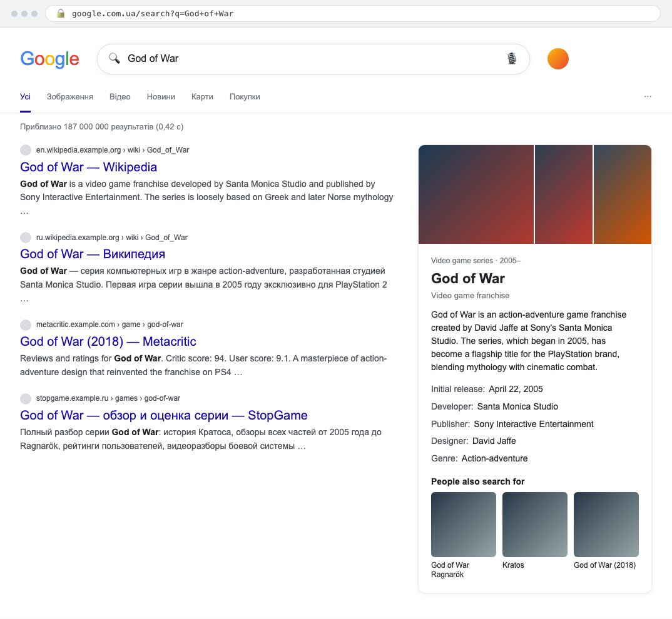Screen dimensions: 672x619
Task: Click the God of War (2018) caption
Action: (x=604, y=565)
